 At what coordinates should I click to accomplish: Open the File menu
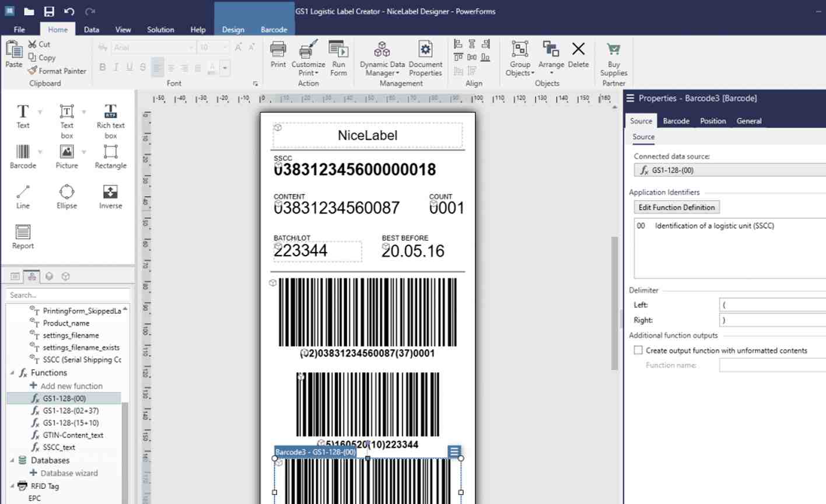click(x=19, y=29)
